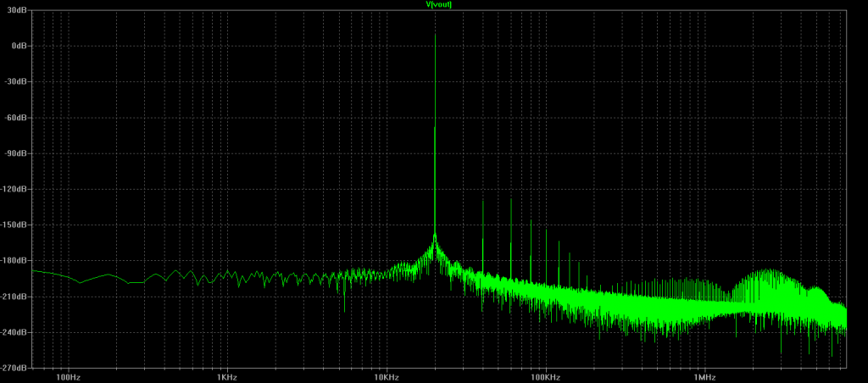Image resolution: width=868 pixels, height=383 pixels.
Task: Select the 1KHz frequency axis label
Action: [x=226, y=376]
